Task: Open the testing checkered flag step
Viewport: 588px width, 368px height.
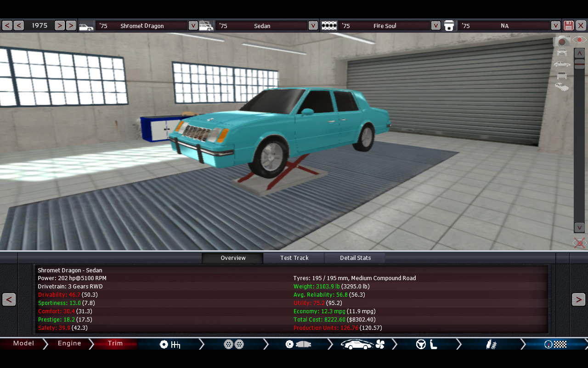Action: click(x=555, y=344)
